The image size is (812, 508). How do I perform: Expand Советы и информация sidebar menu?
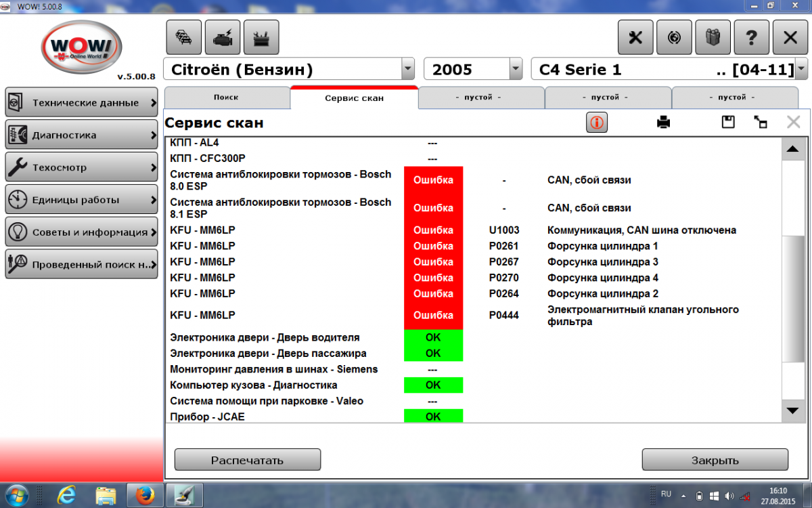[x=81, y=232]
